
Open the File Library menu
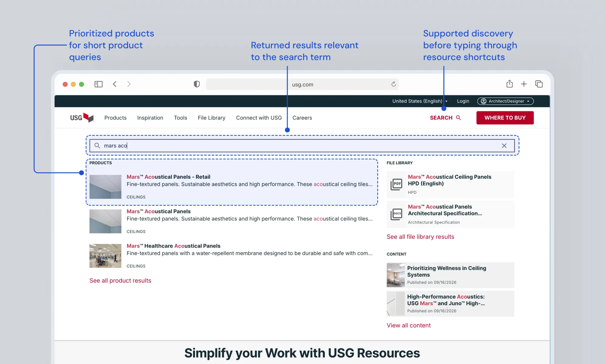click(211, 118)
